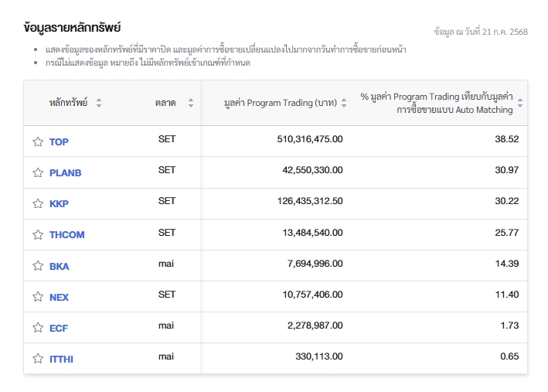This screenshot has width=548, height=392.
Task: Star the ECF security as favorite
Action: click(38, 328)
